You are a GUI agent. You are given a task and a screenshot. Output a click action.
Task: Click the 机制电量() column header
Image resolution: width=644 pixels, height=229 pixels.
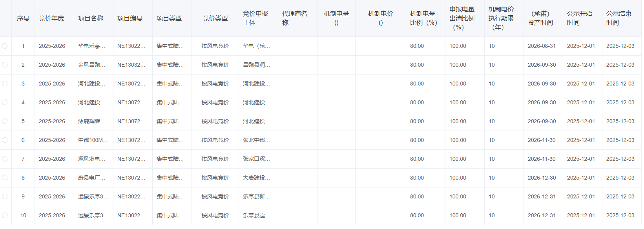(x=336, y=18)
